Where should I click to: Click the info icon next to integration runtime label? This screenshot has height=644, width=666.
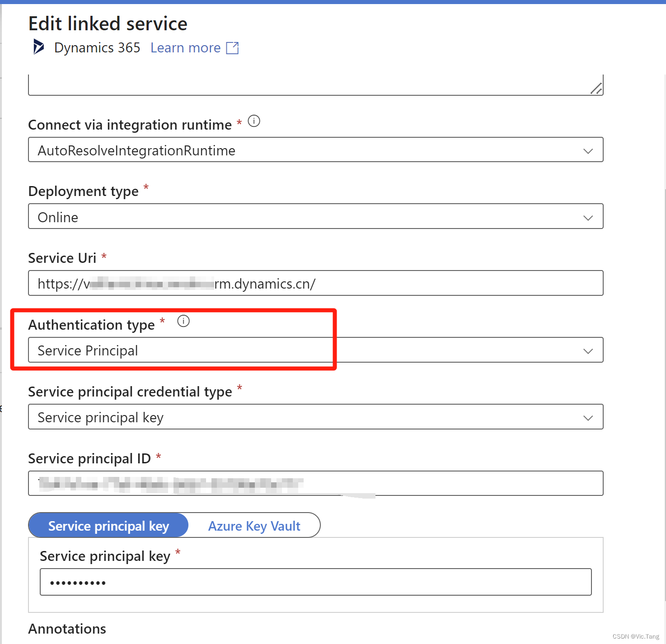(254, 121)
